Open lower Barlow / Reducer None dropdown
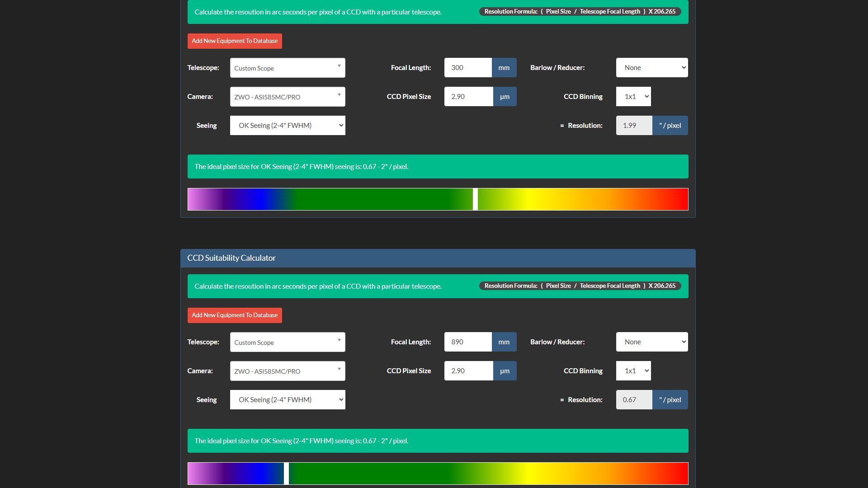The height and width of the screenshot is (488, 868). 651,342
